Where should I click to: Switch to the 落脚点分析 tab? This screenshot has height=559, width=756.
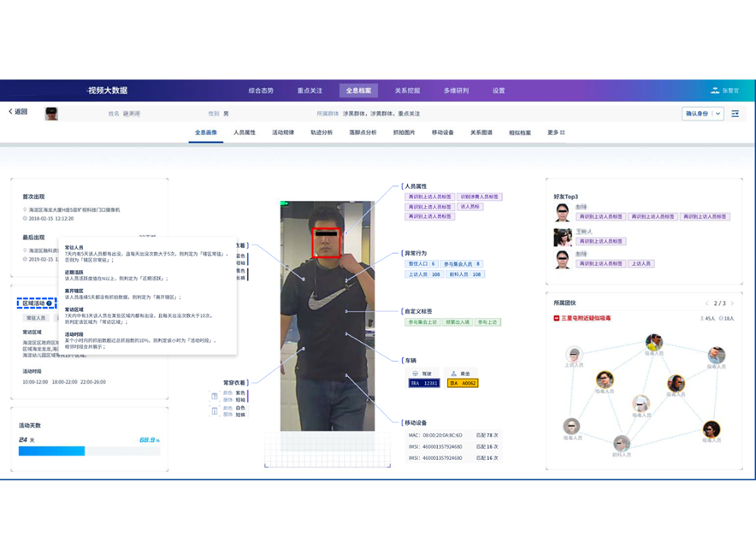pos(363,132)
